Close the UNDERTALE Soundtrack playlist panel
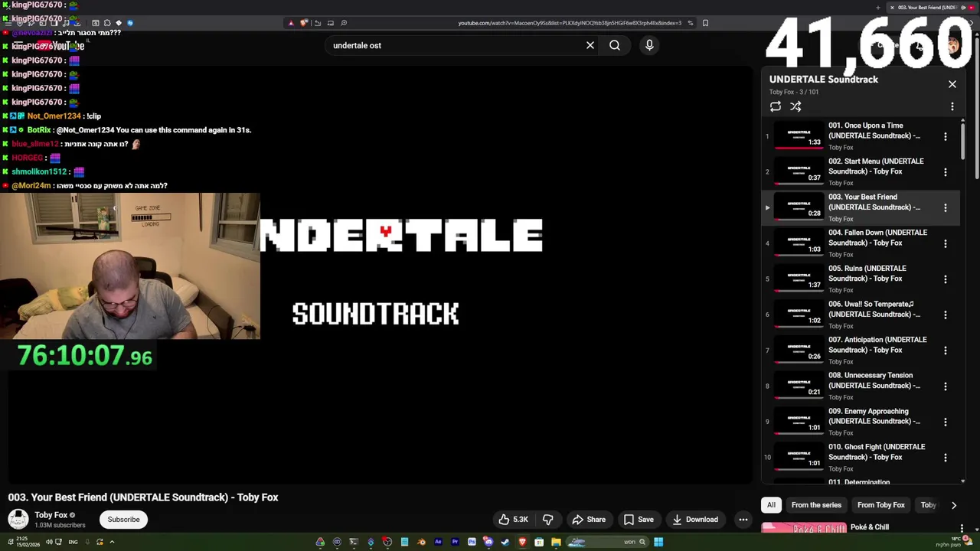The image size is (980, 551). click(x=952, y=84)
